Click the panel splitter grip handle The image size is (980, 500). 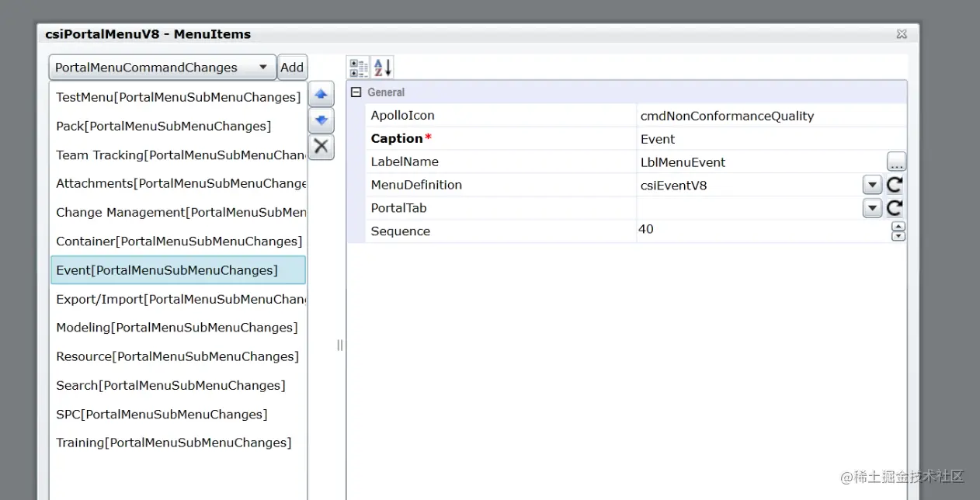(339, 345)
